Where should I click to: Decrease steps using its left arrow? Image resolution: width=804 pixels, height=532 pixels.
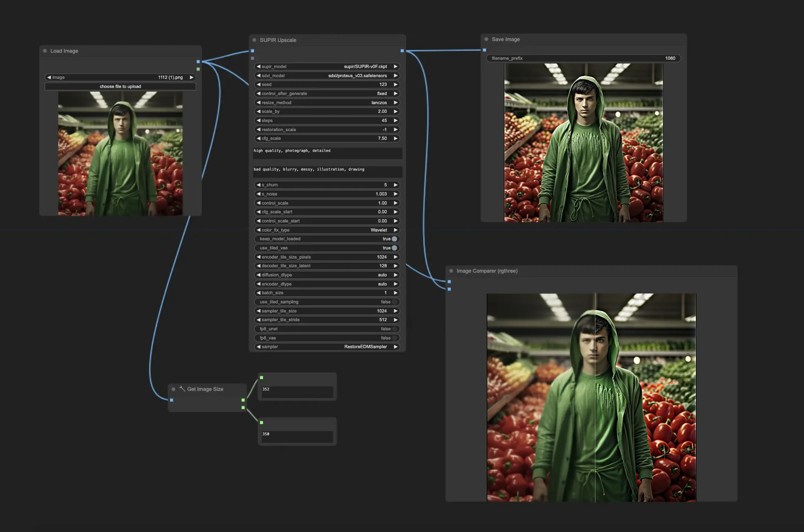(258, 120)
